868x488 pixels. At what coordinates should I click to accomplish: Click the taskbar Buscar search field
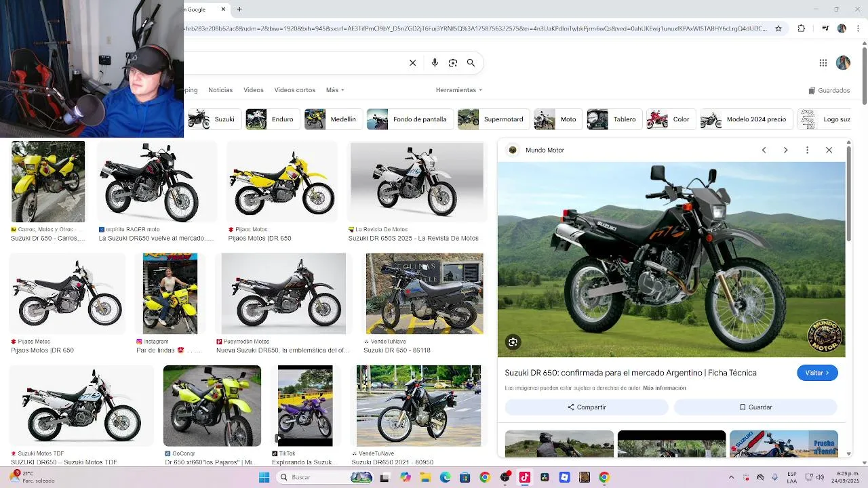325,477
